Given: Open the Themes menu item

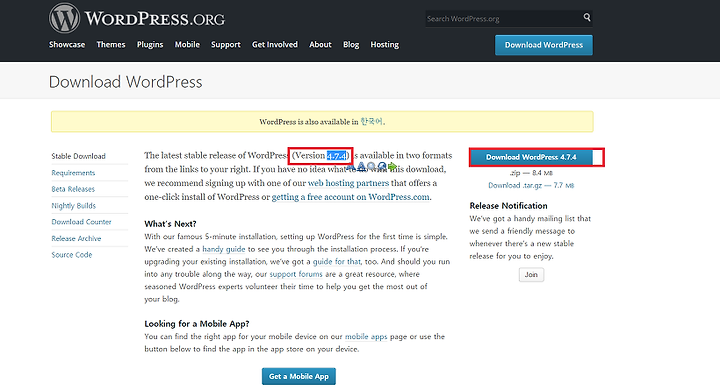Looking at the screenshot, I should tap(111, 45).
